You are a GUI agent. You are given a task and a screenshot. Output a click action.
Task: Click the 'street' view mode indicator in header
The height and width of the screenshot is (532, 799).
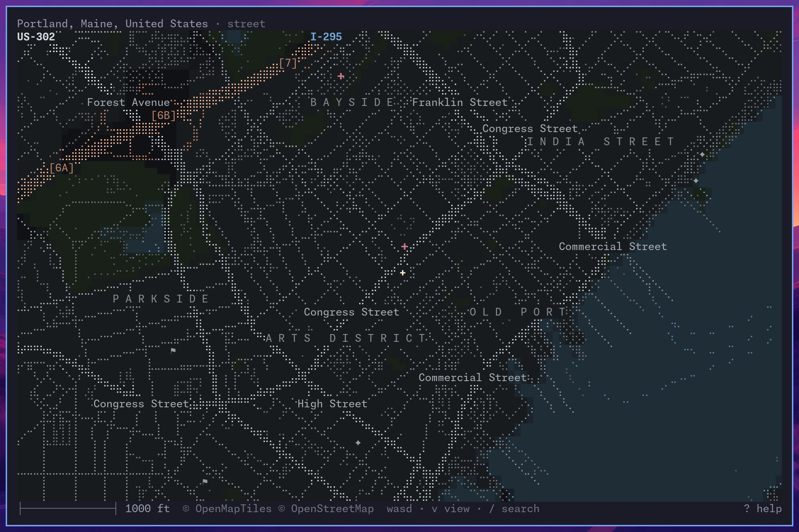click(x=246, y=24)
